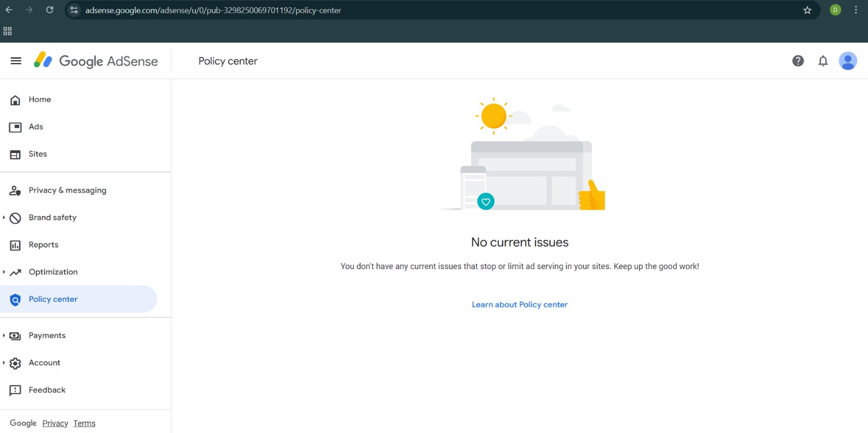Open the Reports sidebar item
Viewport: 868px width, 433px height.
(x=79, y=245)
